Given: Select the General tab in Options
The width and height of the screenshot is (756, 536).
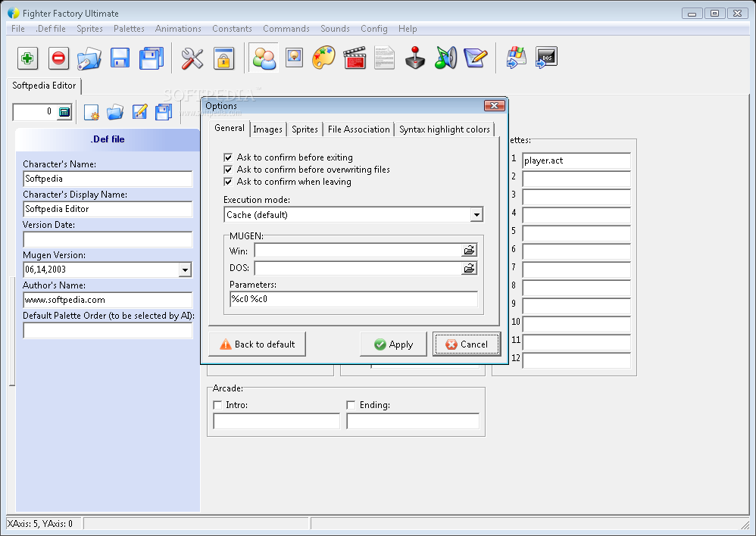Looking at the screenshot, I should pyautogui.click(x=230, y=128).
